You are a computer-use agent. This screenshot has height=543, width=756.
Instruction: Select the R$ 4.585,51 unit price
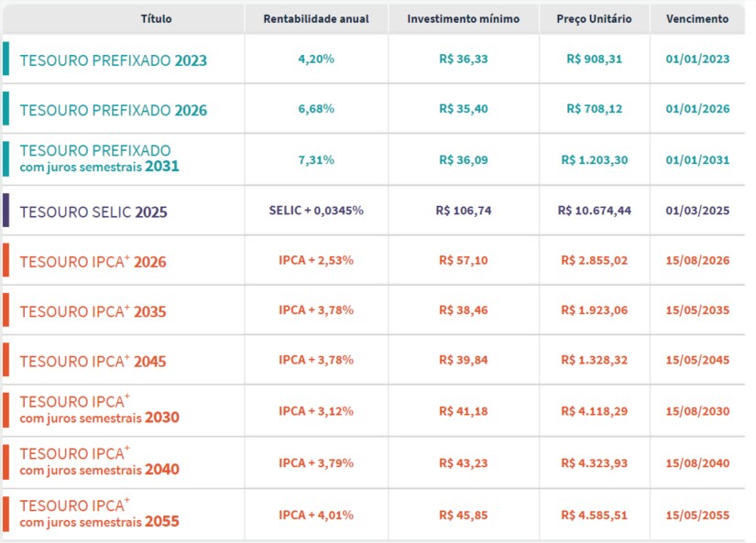point(594,515)
